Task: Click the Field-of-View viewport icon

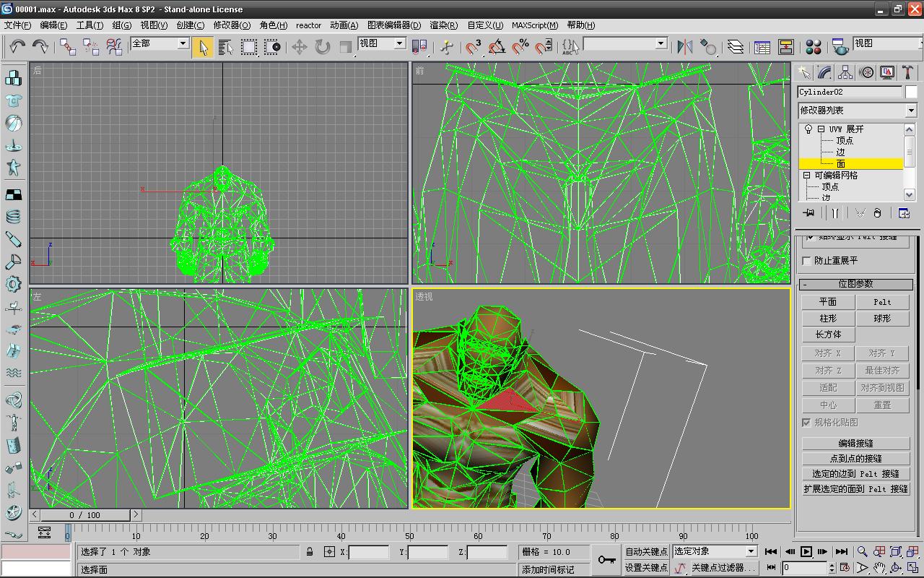Action: tap(862, 568)
